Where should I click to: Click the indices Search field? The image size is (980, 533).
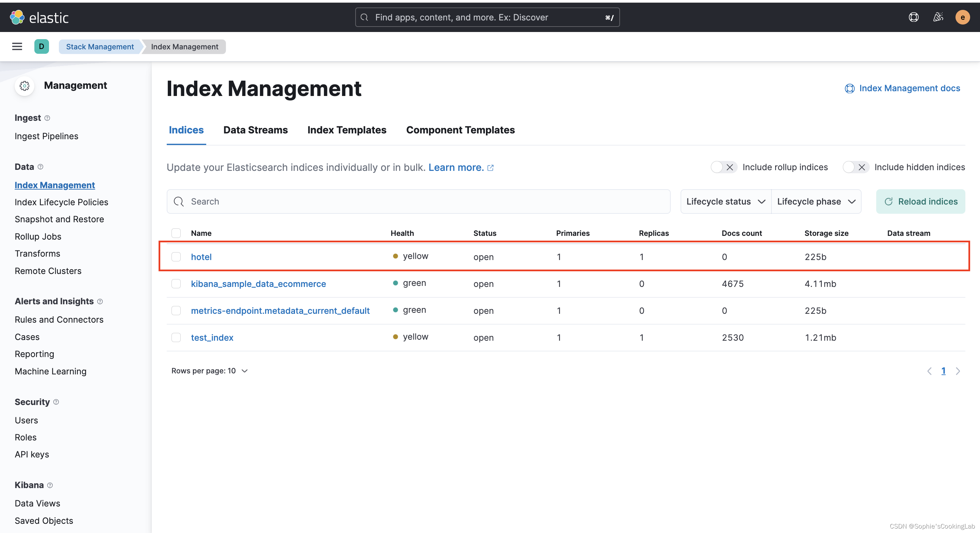[x=419, y=201]
